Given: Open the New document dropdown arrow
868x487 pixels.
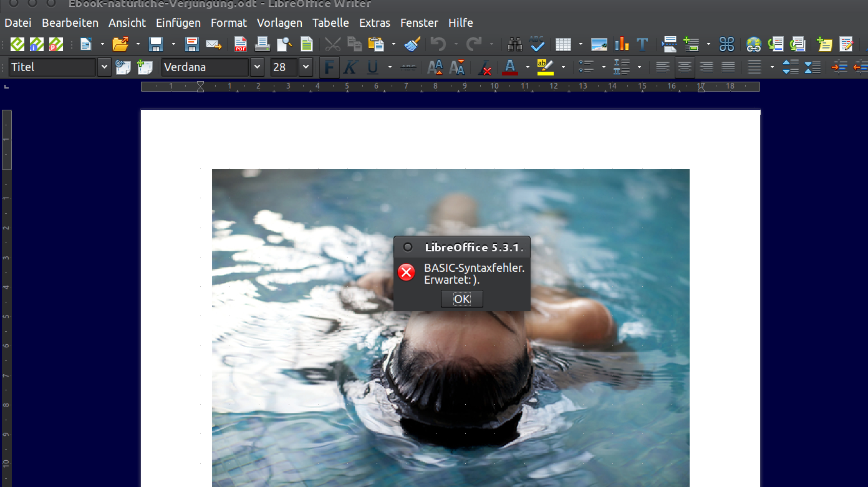Looking at the screenshot, I should pyautogui.click(x=102, y=44).
